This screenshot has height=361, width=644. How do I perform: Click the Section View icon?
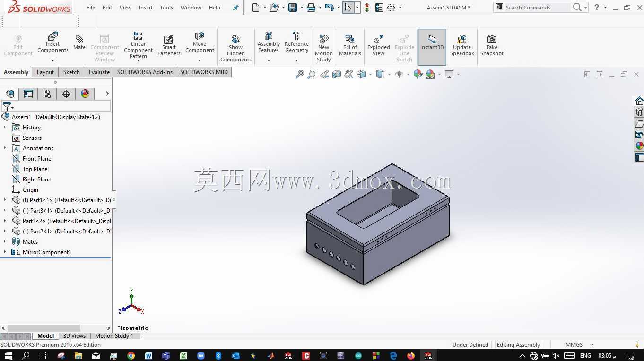[337, 74]
